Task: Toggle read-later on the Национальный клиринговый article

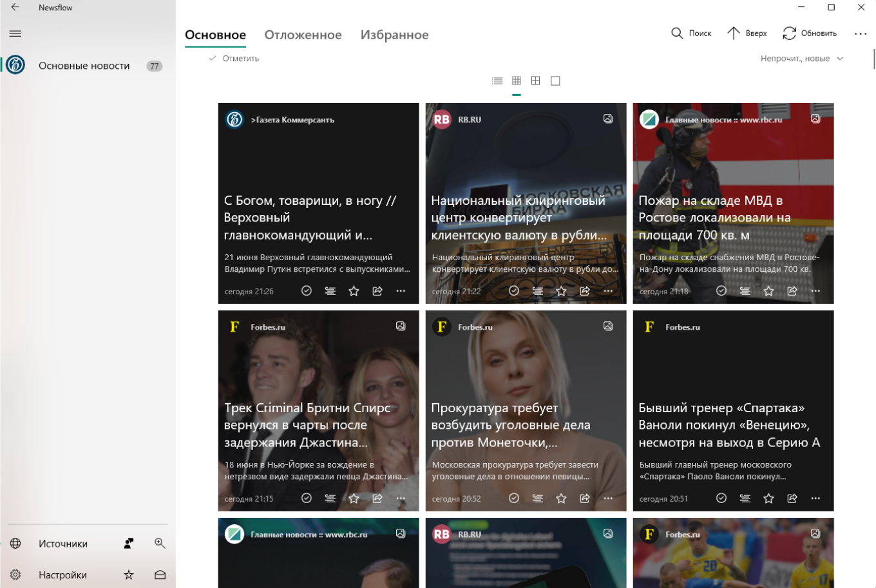Action: [x=537, y=290]
